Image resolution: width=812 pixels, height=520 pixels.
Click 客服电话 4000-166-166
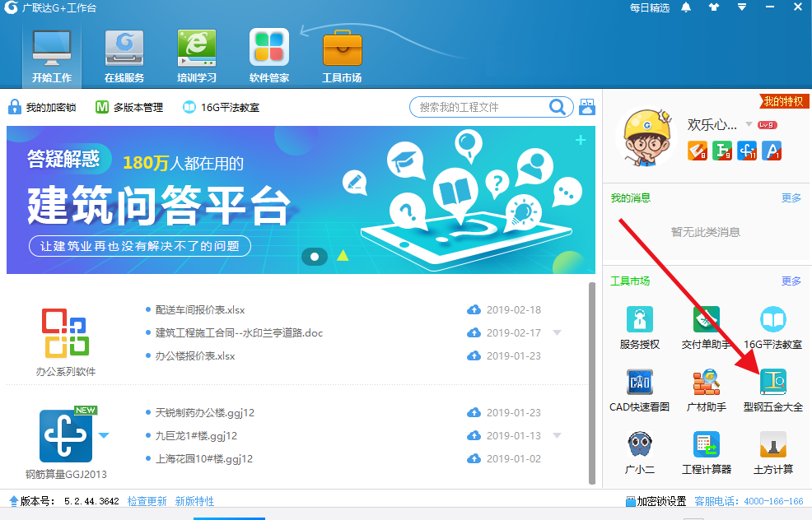click(749, 501)
